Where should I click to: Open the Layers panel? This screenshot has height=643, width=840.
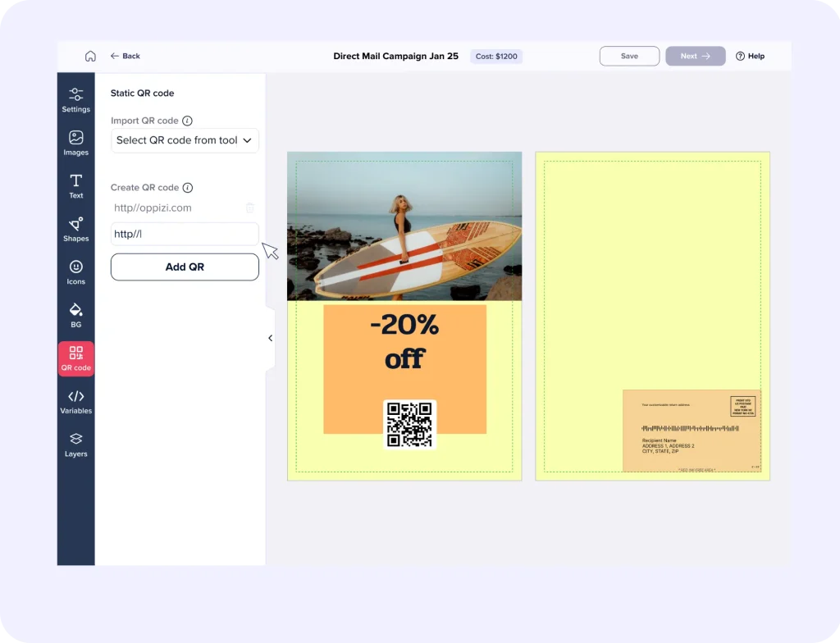[x=75, y=445]
